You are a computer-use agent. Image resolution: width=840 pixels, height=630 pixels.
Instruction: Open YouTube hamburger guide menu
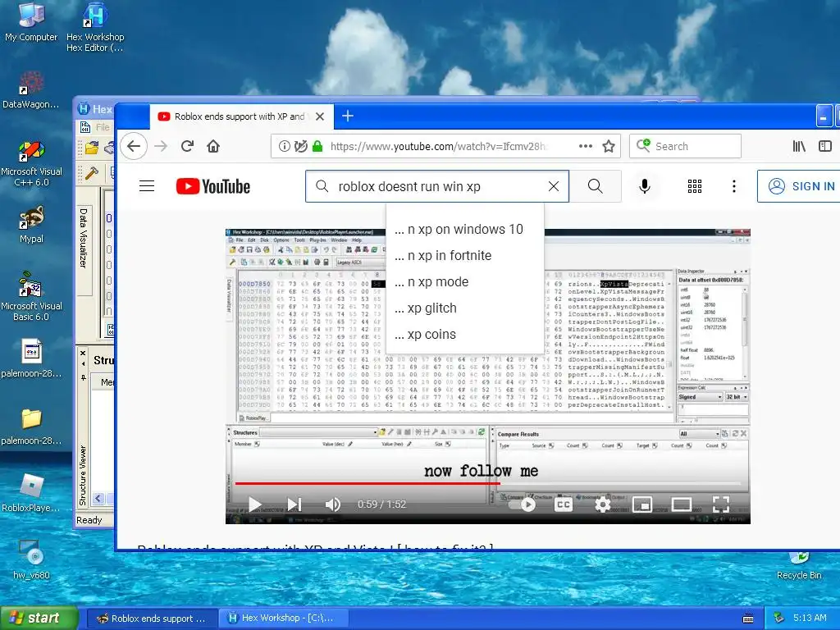pyautogui.click(x=147, y=186)
